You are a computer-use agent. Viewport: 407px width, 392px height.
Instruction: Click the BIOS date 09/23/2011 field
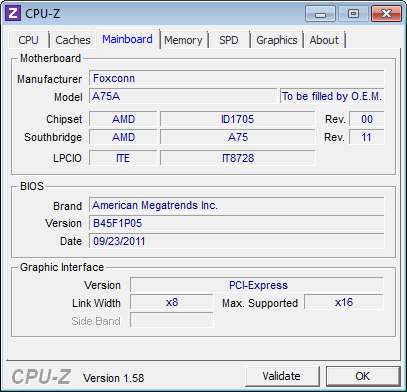[237, 241]
